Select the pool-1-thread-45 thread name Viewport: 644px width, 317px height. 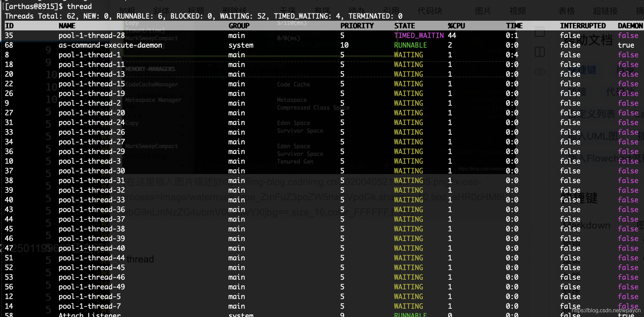click(x=92, y=268)
